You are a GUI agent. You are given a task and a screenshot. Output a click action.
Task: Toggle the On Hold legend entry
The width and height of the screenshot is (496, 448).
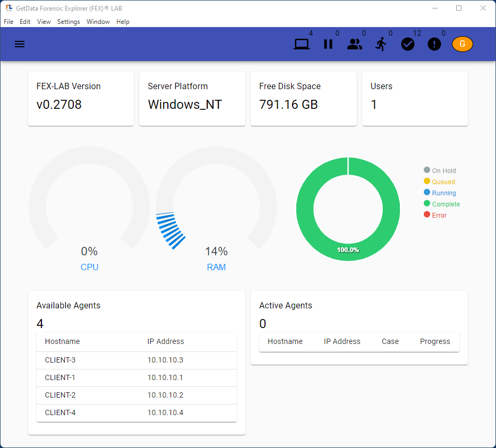click(x=440, y=170)
